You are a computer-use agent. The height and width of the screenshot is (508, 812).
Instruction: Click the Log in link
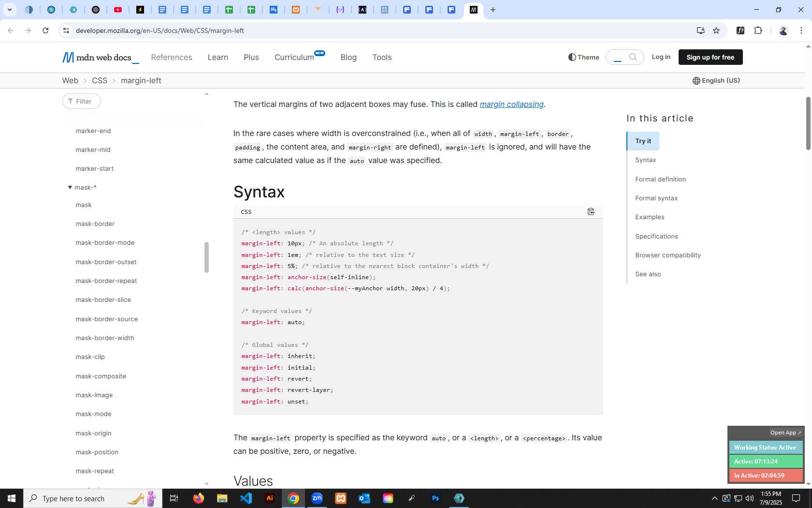[x=661, y=57]
